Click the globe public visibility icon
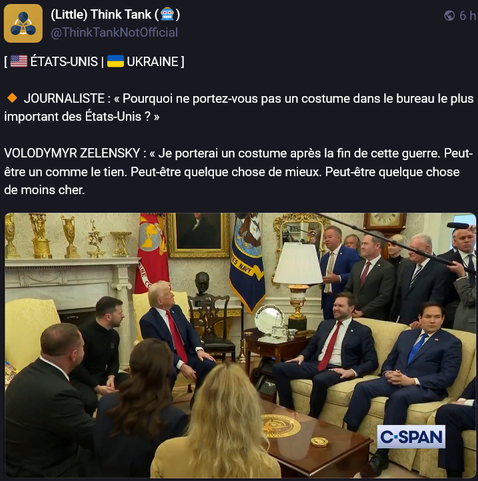Viewport: 478px width, 481px height. pos(449,15)
